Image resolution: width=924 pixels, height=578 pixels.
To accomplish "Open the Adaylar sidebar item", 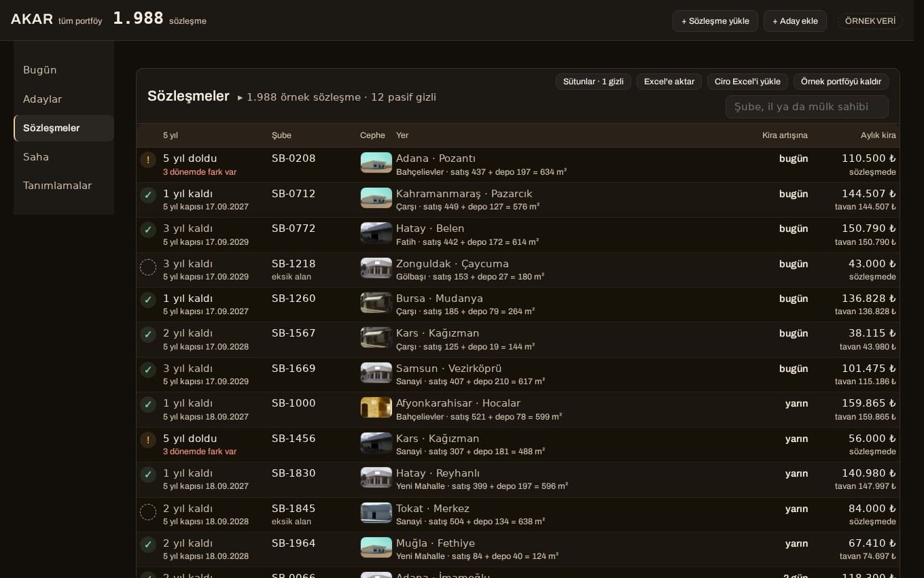I will tap(64, 99).
